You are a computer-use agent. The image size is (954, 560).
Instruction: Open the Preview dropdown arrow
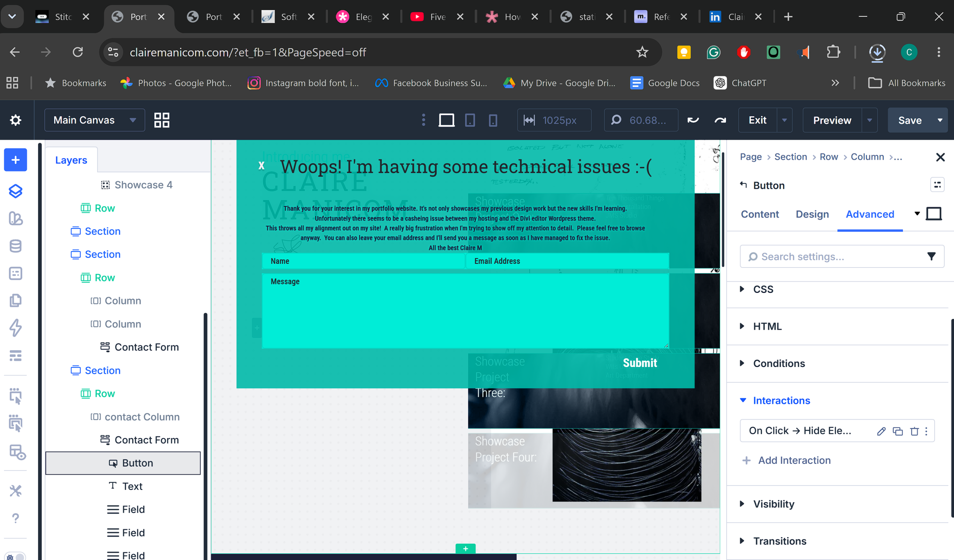pos(869,120)
